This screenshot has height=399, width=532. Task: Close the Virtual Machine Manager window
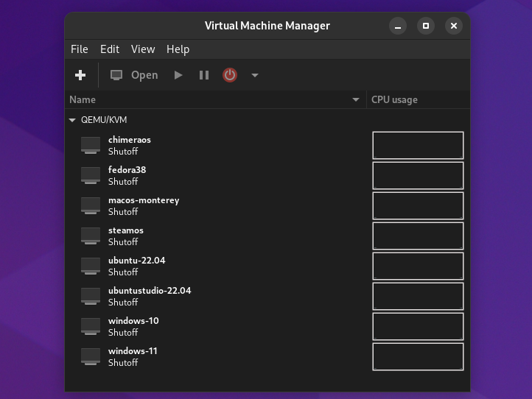tap(454, 26)
